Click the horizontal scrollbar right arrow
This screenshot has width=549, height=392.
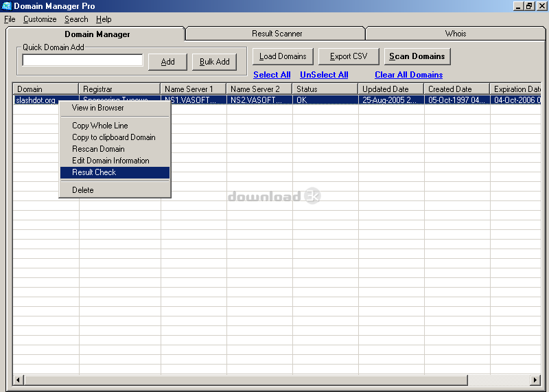pos(535,380)
